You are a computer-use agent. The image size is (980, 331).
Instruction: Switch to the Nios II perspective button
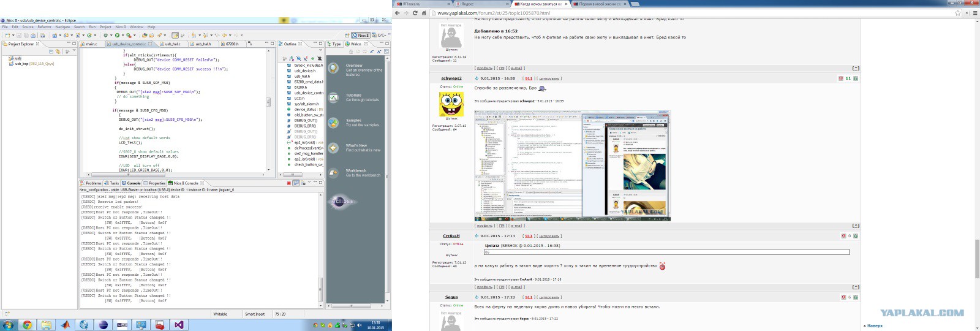click(x=360, y=36)
